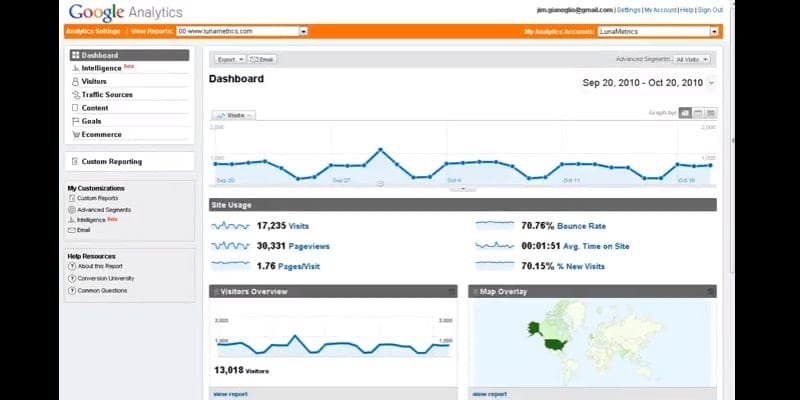Click Sign Out
The image size is (800, 400).
point(710,10)
